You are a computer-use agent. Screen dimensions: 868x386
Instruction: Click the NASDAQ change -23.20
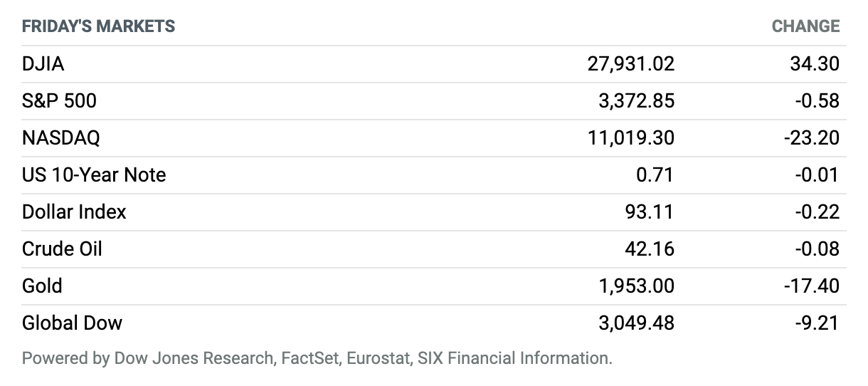point(811,138)
